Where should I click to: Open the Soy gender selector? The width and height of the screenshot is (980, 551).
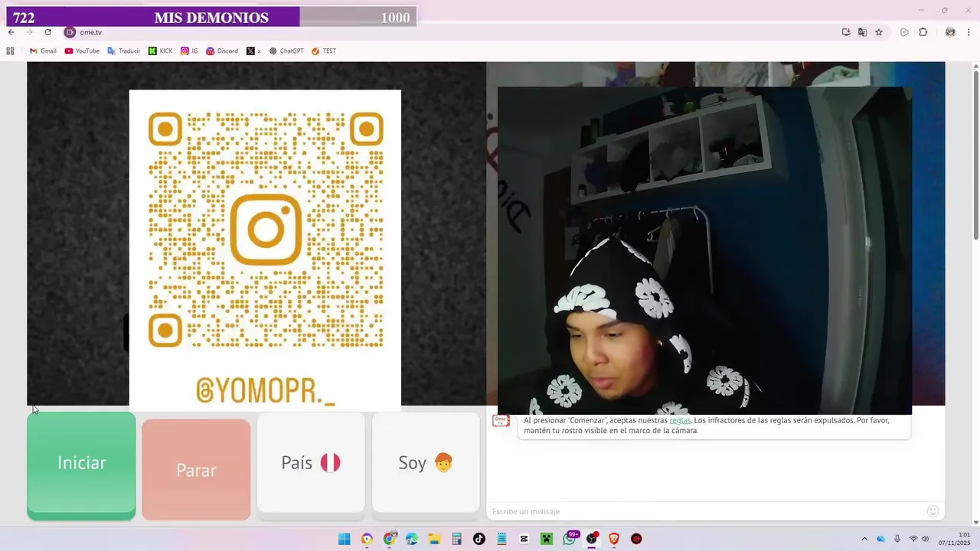[426, 463]
